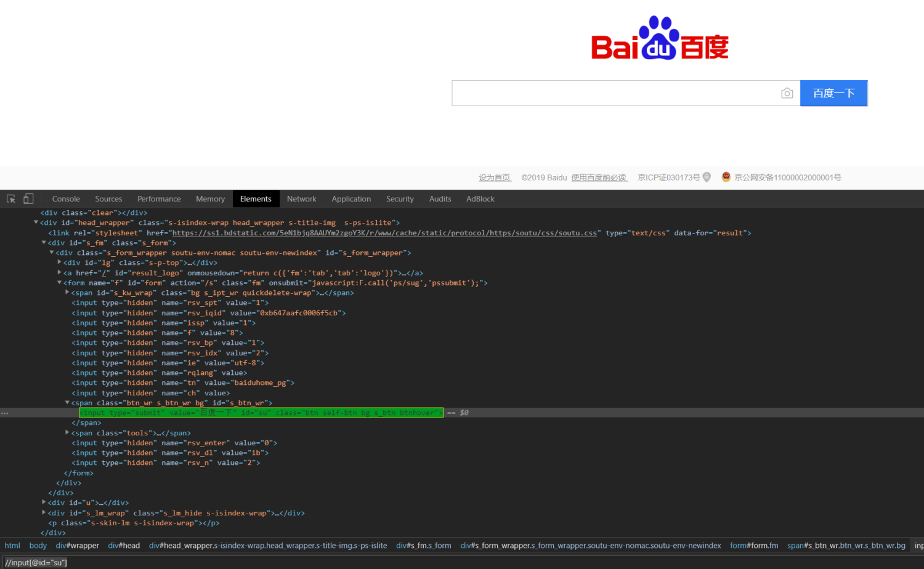
Task: Click the Baidu logo
Action: pyautogui.click(x=660, y=38)
